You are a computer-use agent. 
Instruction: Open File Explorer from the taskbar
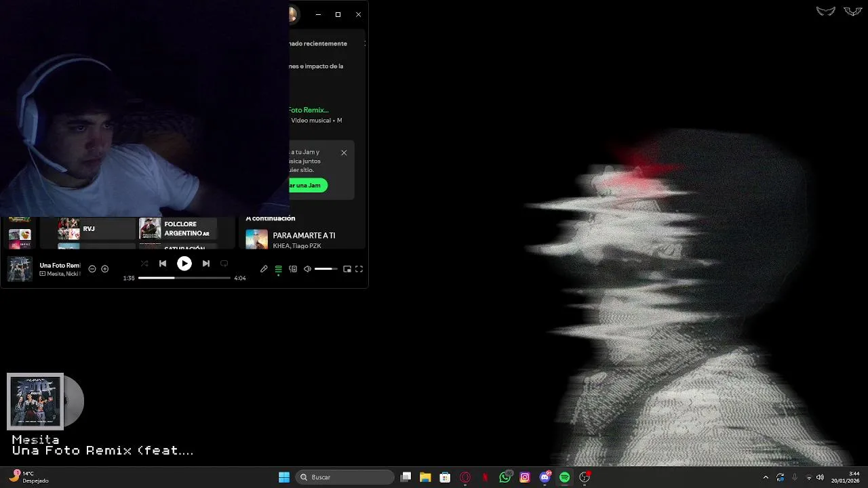[425, 477]
